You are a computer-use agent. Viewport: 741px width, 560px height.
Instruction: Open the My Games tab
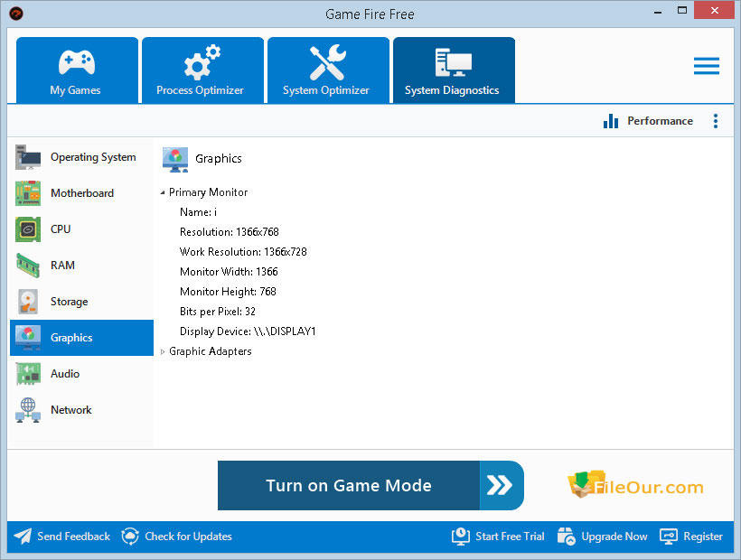pyautogui.click(x=77, y=70)
